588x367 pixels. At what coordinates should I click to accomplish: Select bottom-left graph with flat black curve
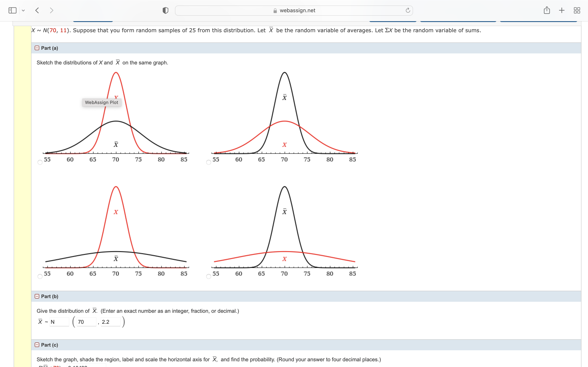click(40, 276)
